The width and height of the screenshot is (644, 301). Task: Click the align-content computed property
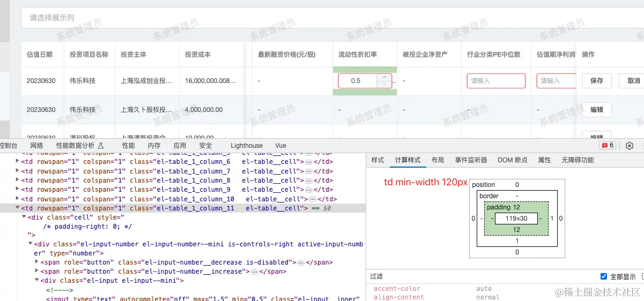click(x=399, y=297)
